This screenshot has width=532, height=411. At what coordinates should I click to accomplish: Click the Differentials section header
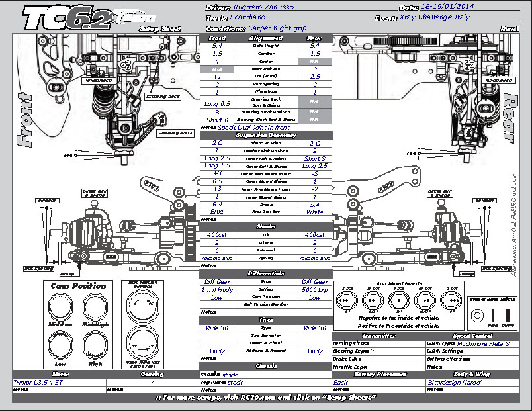coord(266,273)
